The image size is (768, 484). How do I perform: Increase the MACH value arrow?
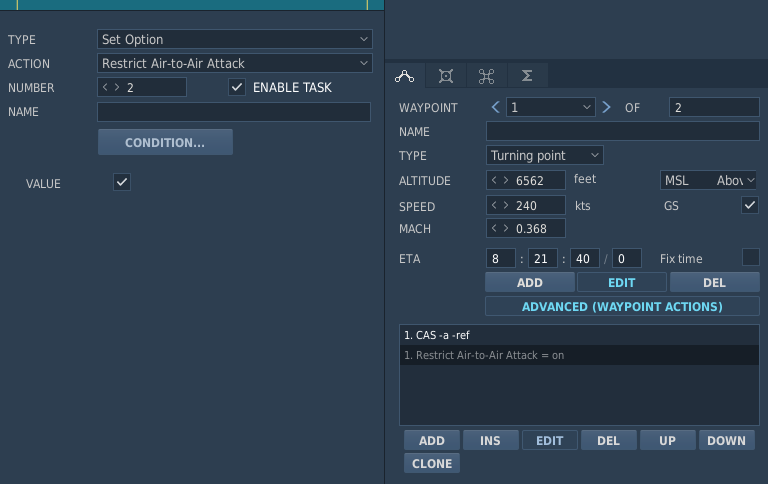(x=506, y=228)
